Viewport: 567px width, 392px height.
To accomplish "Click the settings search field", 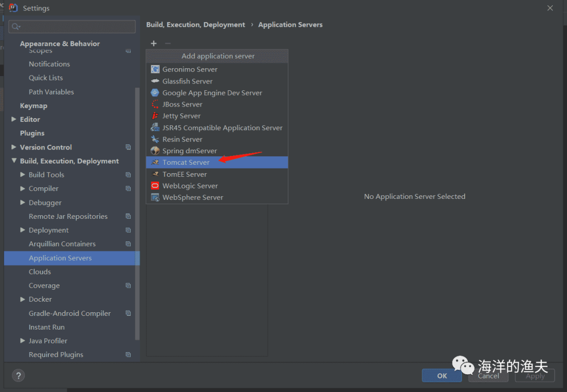I will tap(72, 26).
